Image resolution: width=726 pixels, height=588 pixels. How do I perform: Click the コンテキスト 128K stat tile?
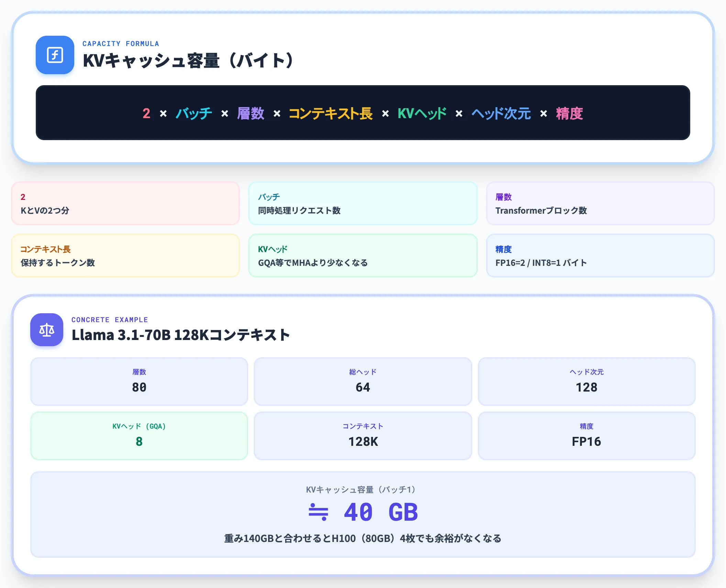point(363,436)
